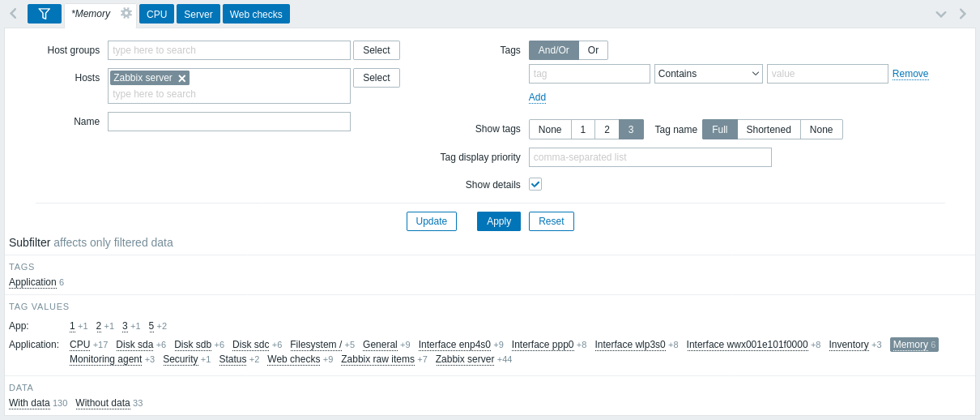This screenshot has width=980, height=420.
Task: Click the Apply button
Action: pos(499,221)
